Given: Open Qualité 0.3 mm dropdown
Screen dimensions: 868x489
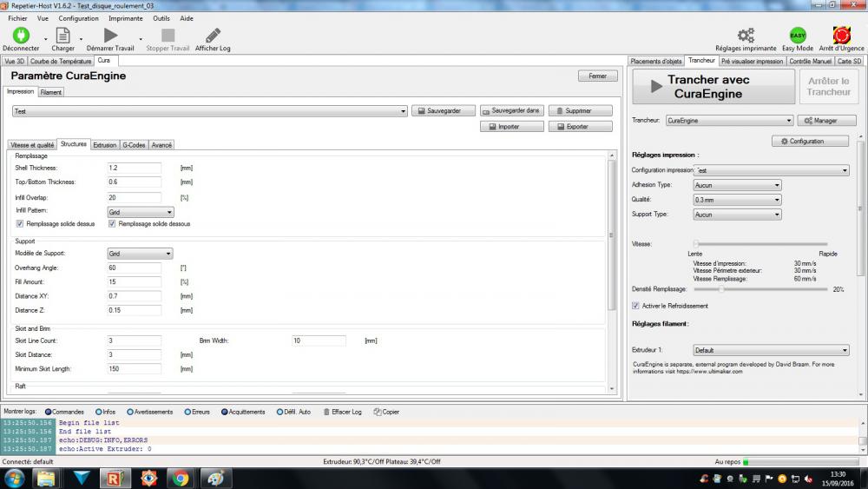Looking at the screenshot, I should pyautogui.click(x=737, y=200).
